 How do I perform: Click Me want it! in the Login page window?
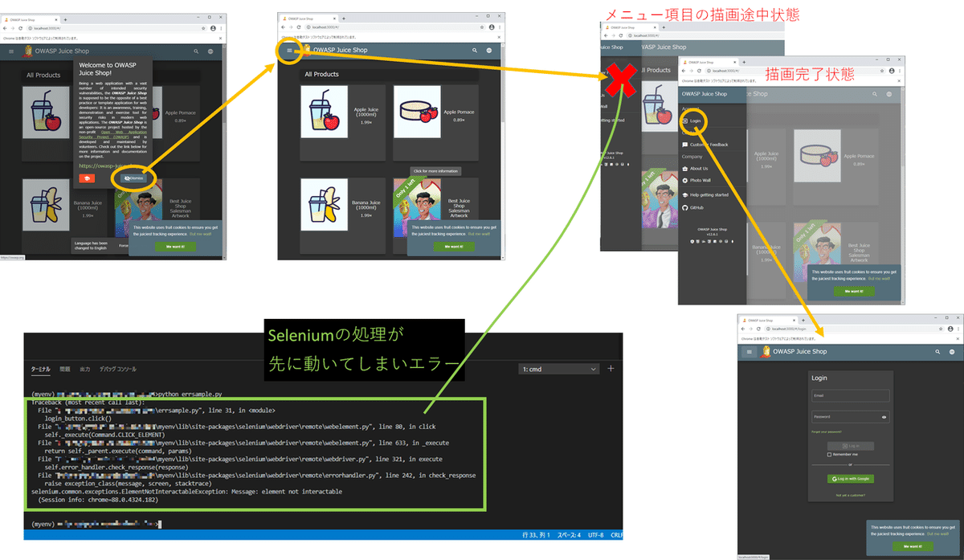tap(912, 545)
